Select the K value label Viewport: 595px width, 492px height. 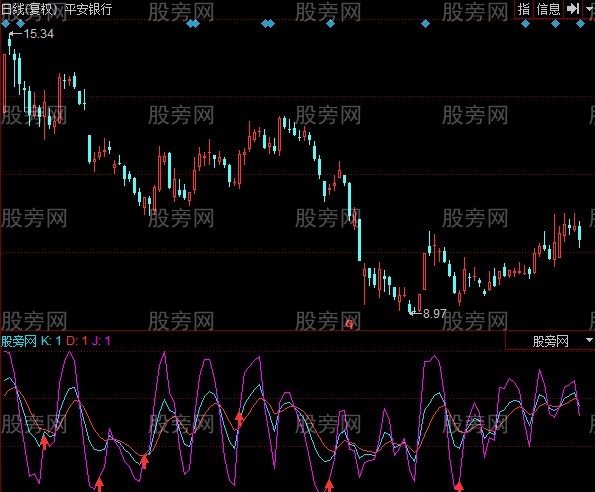[x=51, y=341]
